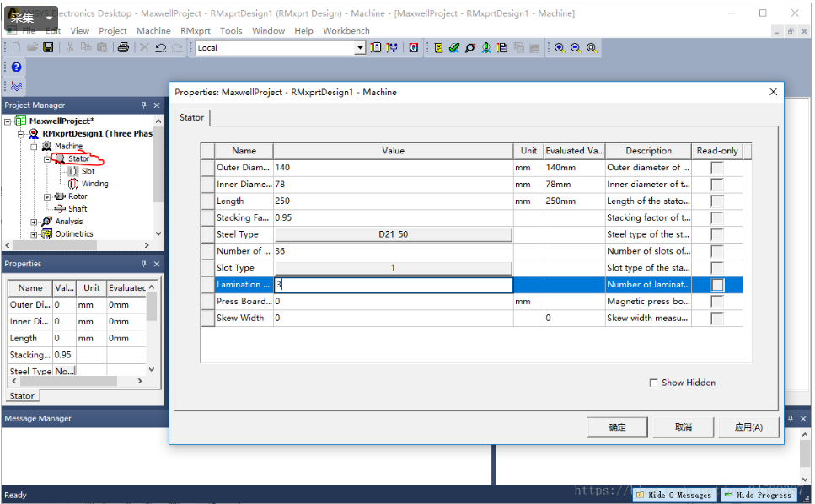Select the Winding node in project tree

[94, 184]
